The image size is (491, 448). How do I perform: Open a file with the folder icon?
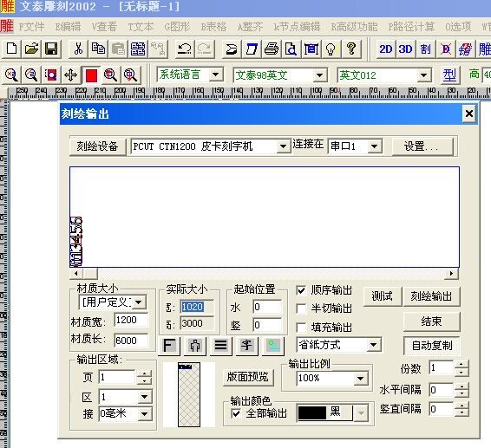pos(31,49)
